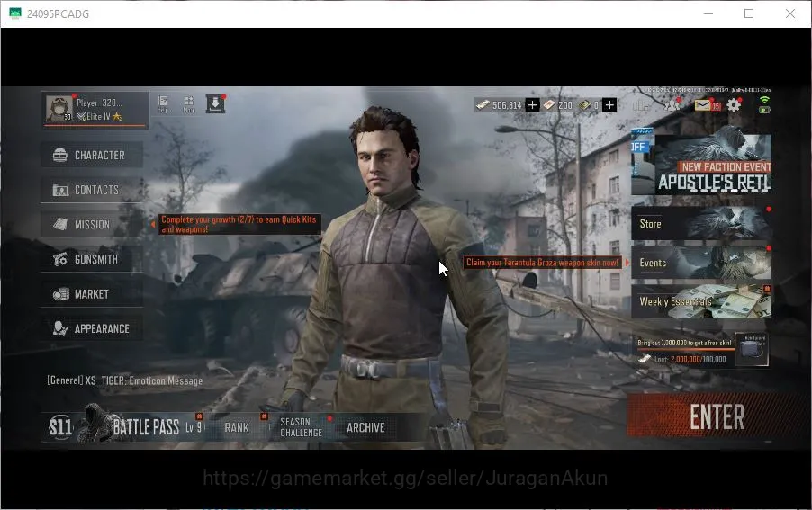Click the 200 ticket currency icon

pos(549,105)
